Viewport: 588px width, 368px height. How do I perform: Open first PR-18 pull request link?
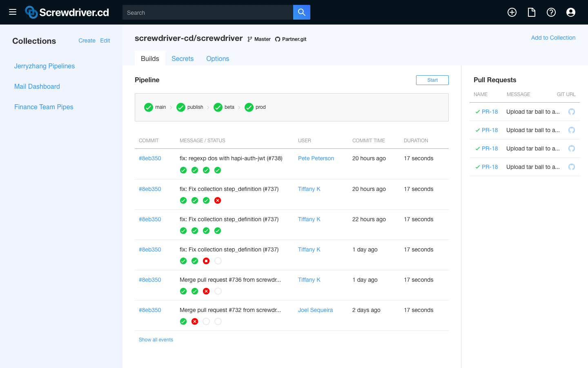490,112
